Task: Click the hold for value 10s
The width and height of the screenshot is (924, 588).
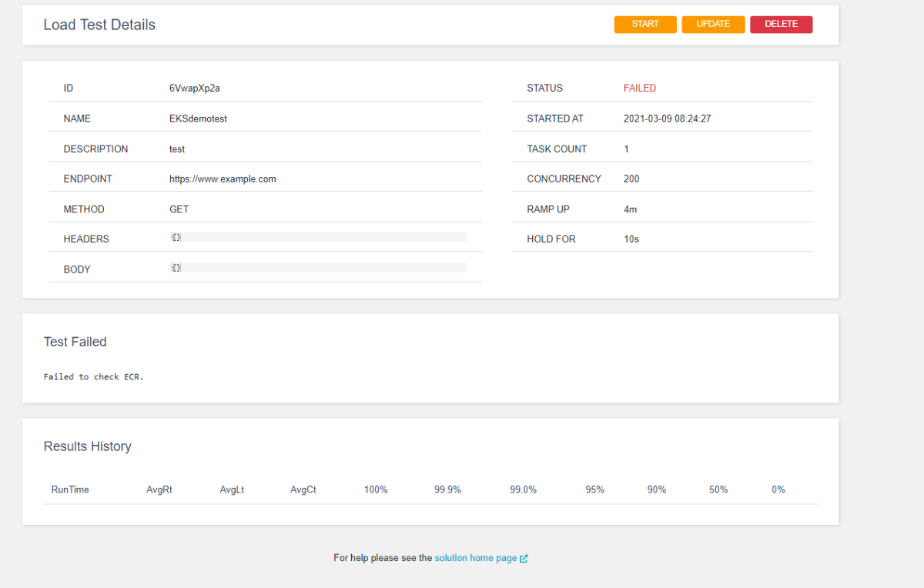Action: [631, 239]
